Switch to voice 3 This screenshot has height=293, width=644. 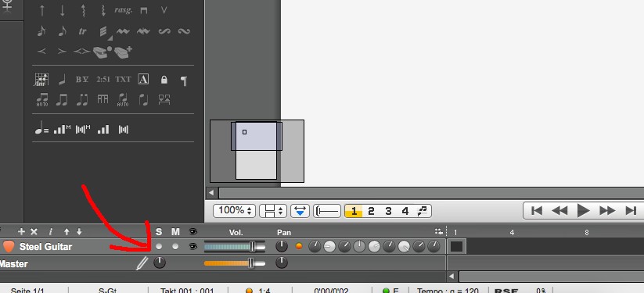[x=388, y=211]
